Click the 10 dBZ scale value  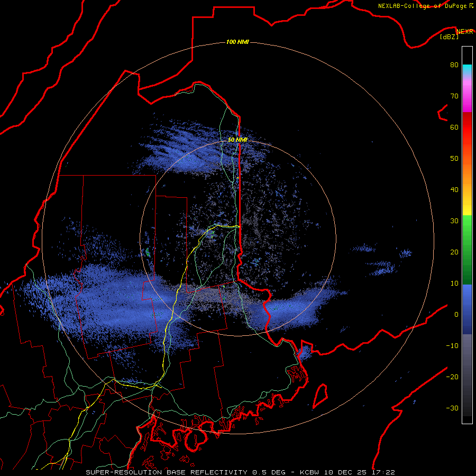click(454, 283)
